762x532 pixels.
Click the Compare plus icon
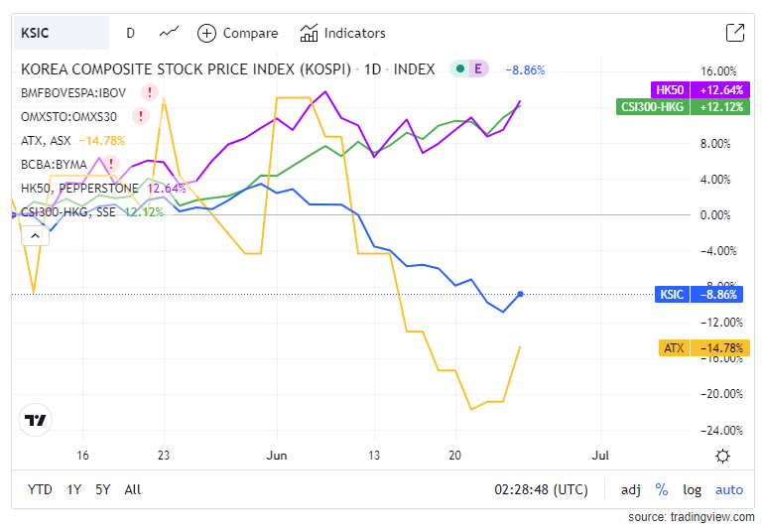[206, 33]
